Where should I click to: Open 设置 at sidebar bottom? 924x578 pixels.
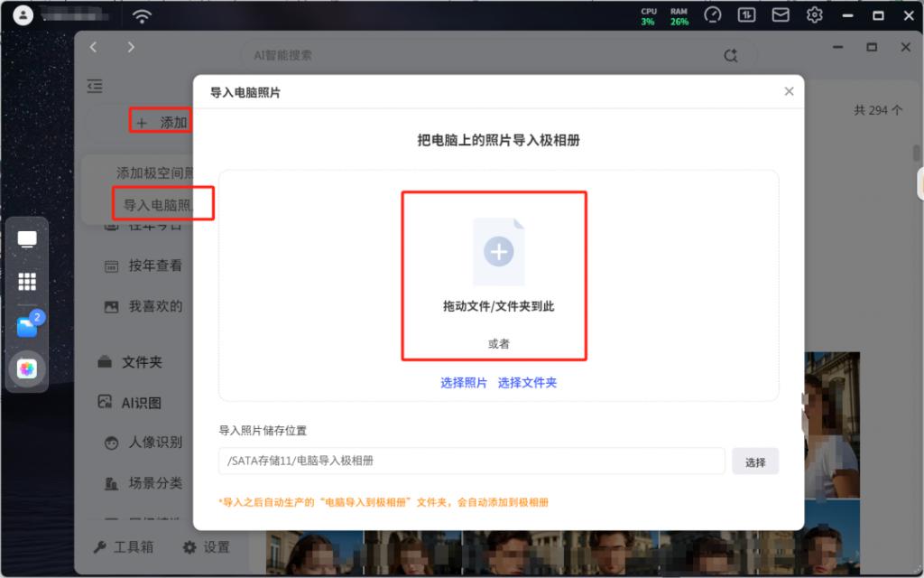pyautogui.click(x=206, y=546)
